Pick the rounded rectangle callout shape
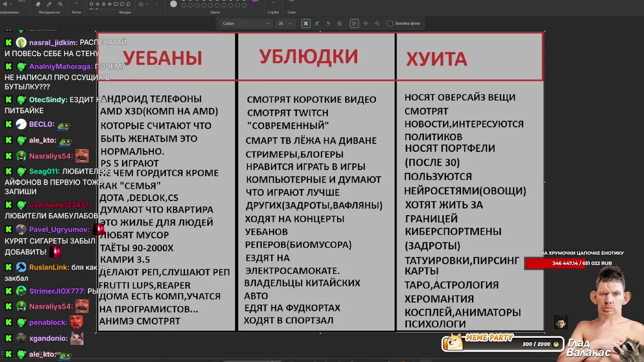 click(x=116, y=4)
